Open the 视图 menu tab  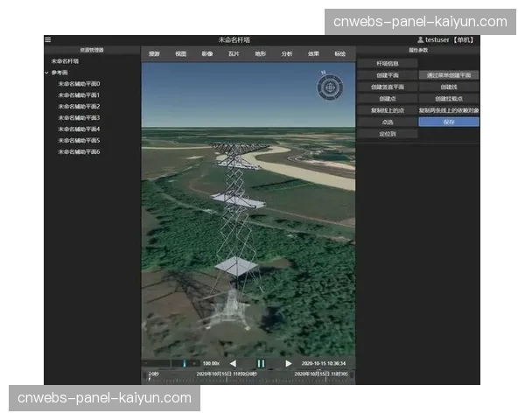[180, 53]
